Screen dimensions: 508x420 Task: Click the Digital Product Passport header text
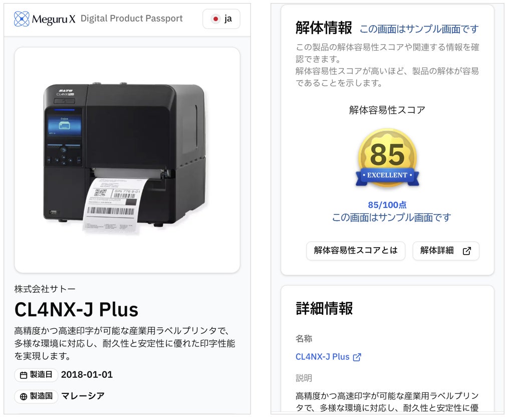pos(132,19)
